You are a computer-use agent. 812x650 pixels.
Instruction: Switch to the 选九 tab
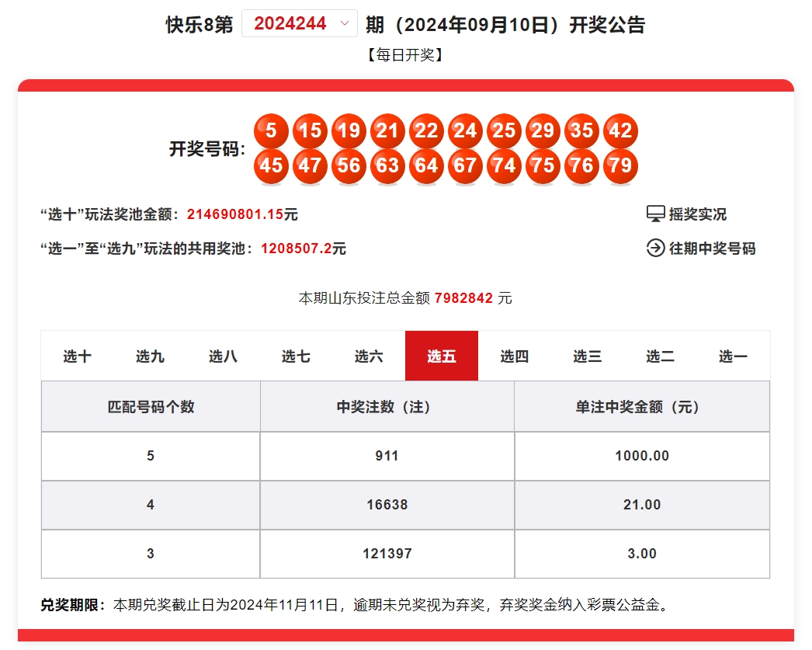pyautogui.click(x=150, y=356)
